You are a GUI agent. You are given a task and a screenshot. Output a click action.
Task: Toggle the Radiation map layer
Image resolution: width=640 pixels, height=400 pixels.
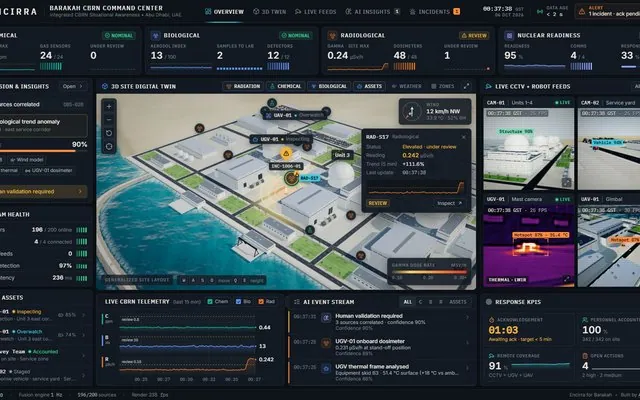click(243, 86)
